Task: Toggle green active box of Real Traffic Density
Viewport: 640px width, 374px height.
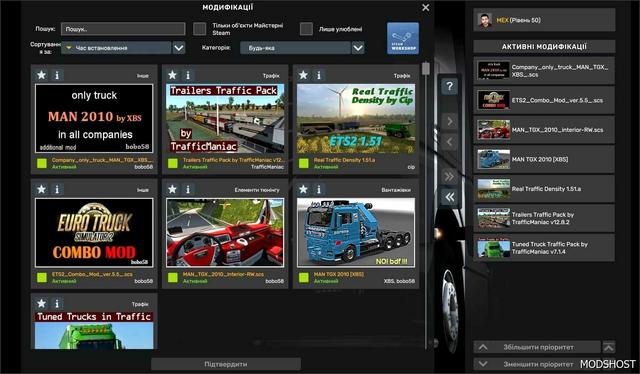Action: 304,163
